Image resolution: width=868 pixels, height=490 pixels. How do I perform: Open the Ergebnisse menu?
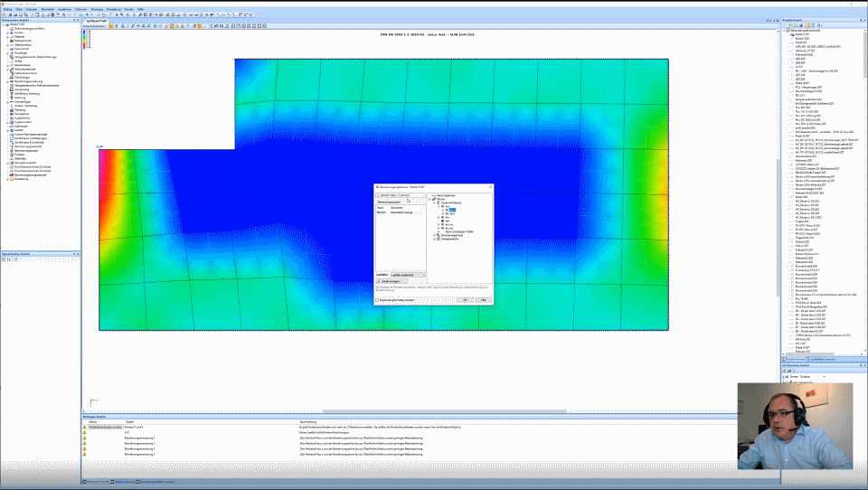(x=65, y=9)
